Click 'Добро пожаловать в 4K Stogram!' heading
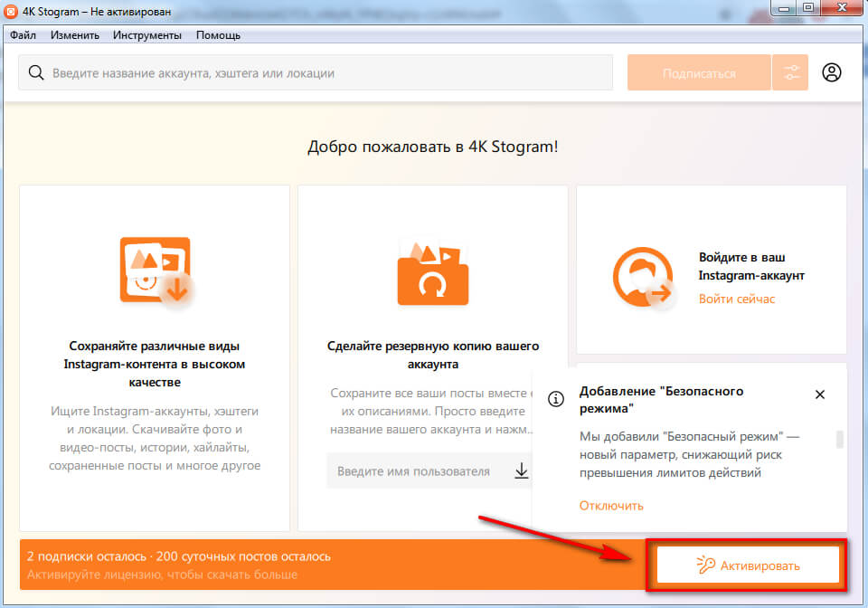This screenshot has height=608, width=868. [433, 147]
